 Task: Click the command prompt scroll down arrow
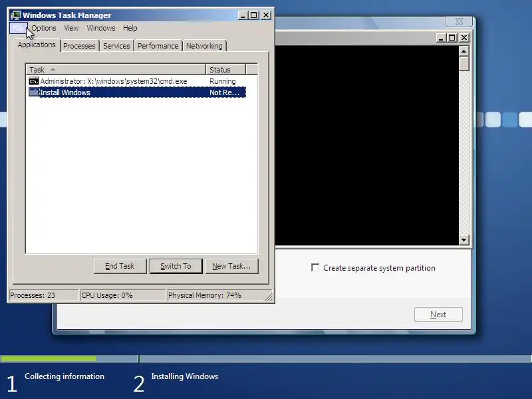coord(464,240)
